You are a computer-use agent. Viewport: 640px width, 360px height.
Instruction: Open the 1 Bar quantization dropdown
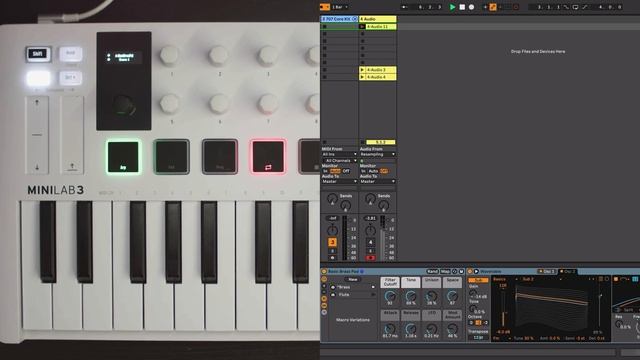coord(340,7)
